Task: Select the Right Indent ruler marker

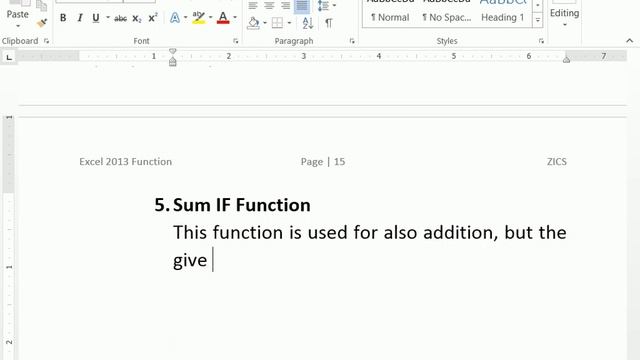Action: 567,60
